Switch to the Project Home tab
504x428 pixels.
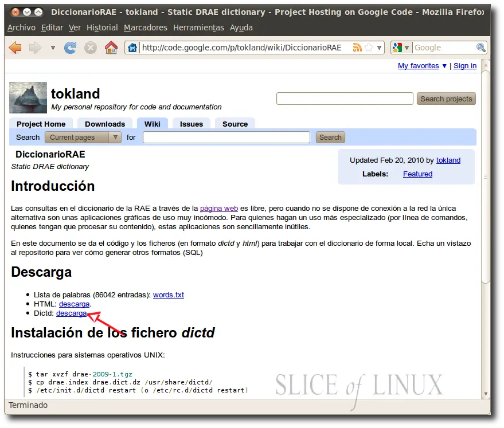tap(41, 124)
